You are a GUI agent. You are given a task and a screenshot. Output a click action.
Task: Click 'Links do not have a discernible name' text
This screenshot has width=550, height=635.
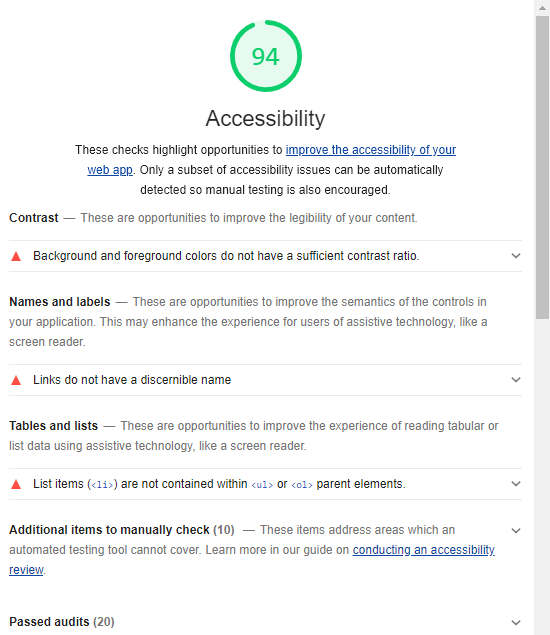click(x=132, y=380)
